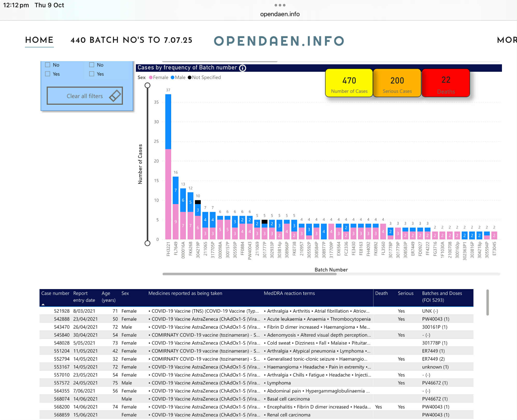This screenshot has height=420, width=517.
Task: Click the OPENDAEN.INFO site title link
Action: tap(279, 41)
